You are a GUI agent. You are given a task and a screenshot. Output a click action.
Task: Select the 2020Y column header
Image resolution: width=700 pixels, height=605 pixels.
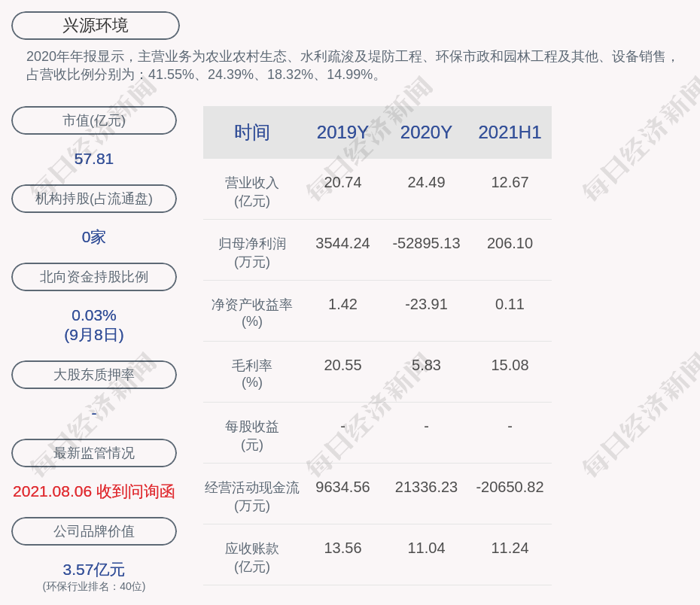(426, 132)
